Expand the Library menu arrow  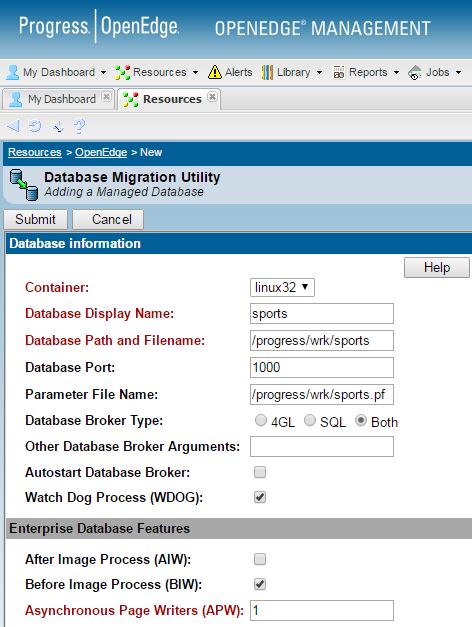[319, 73]
